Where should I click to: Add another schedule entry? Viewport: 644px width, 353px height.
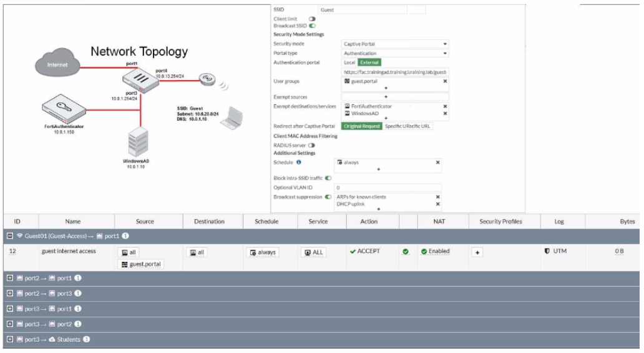(378, 169)
